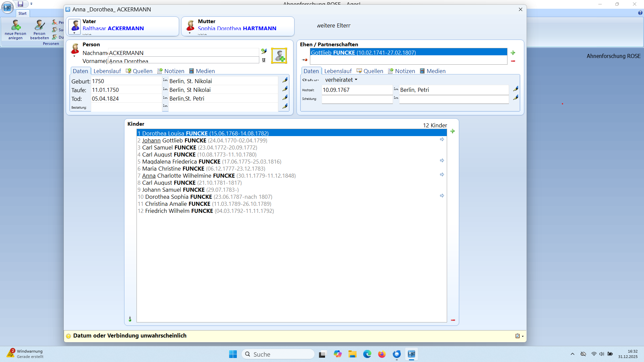Click the pen icon beside Geburt row
Image resolution: width=644 pixels, height=362 pixels.
click(x=285, y=80)
